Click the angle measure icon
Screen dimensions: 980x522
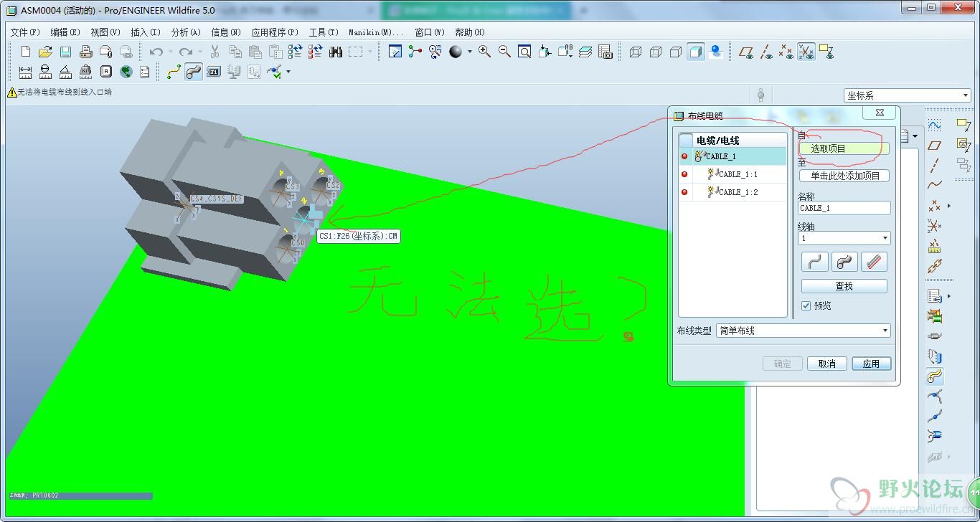pos(65,72)
